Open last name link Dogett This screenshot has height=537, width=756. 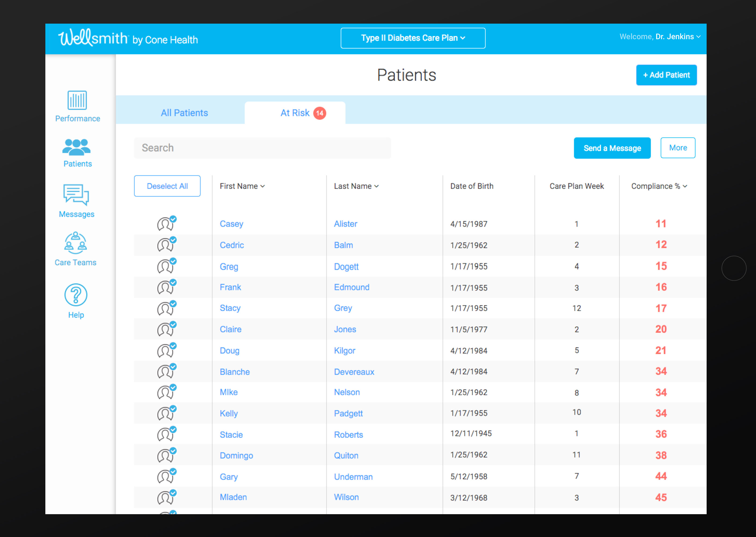point(346,267)
